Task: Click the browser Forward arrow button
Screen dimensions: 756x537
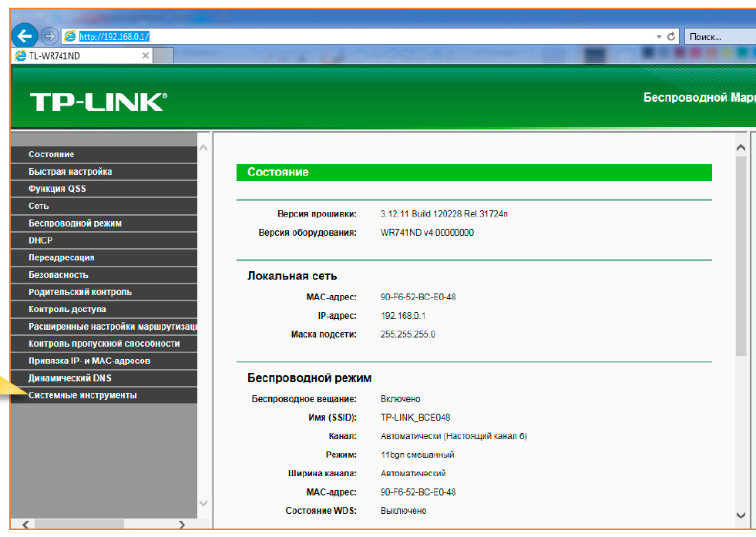Action: tap(49, 36)
